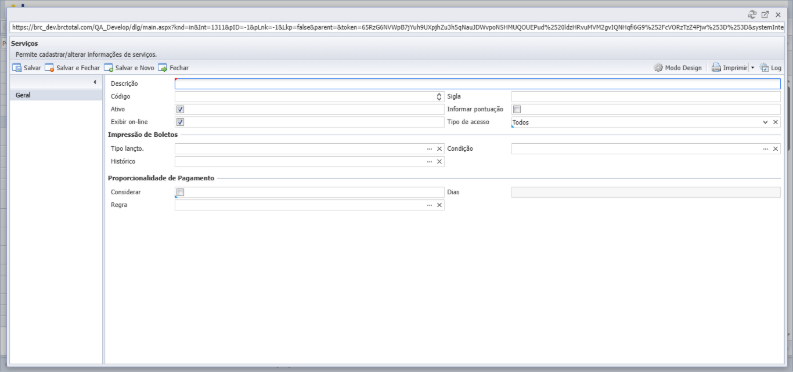This screenshot has width=793, height=372.
Task: Clear the Tipo lançto. field
Action: tap(439, 149)
